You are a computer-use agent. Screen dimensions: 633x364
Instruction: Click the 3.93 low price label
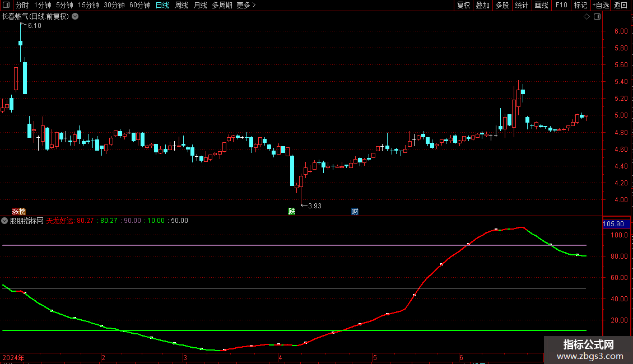[x=314, y=206]
